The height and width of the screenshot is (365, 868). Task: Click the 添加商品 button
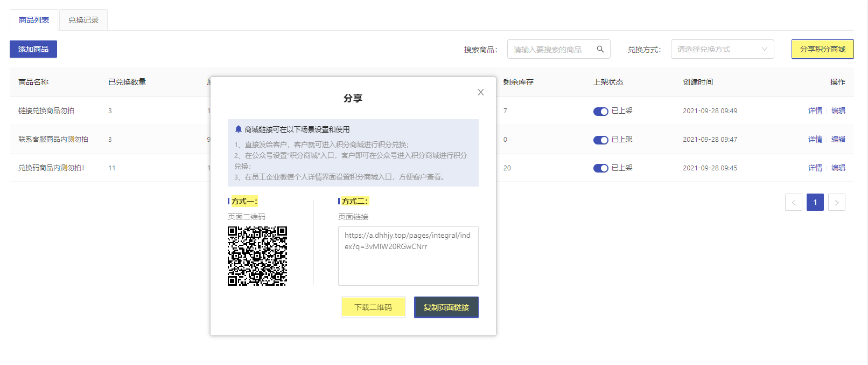(x=33, y=49)
